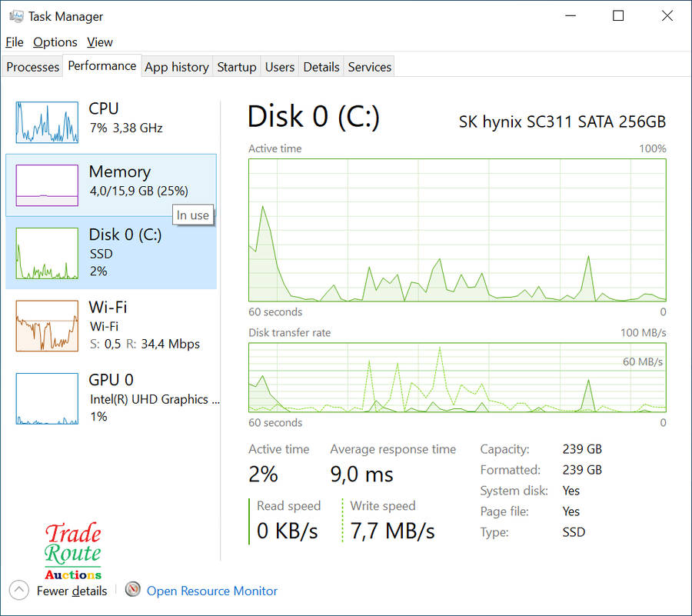Switch to the Processes tab
692x616 pixels.
coord(32,67)
